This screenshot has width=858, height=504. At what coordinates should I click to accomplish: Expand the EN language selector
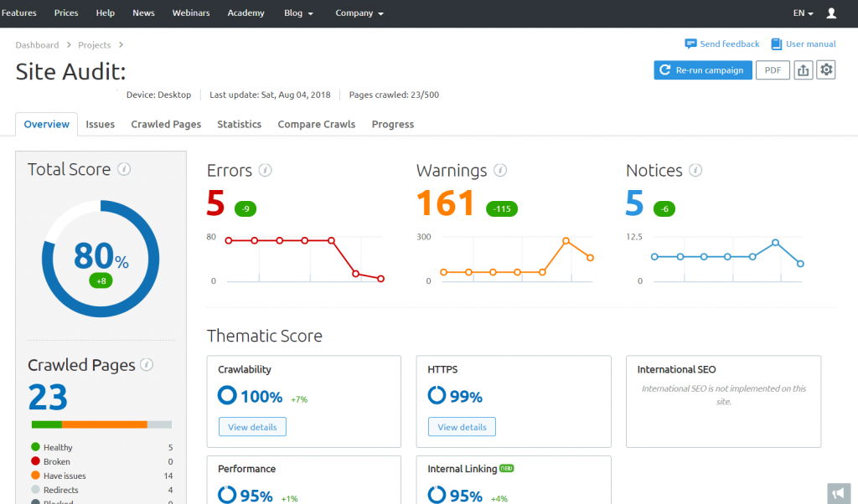click(799, 13)
